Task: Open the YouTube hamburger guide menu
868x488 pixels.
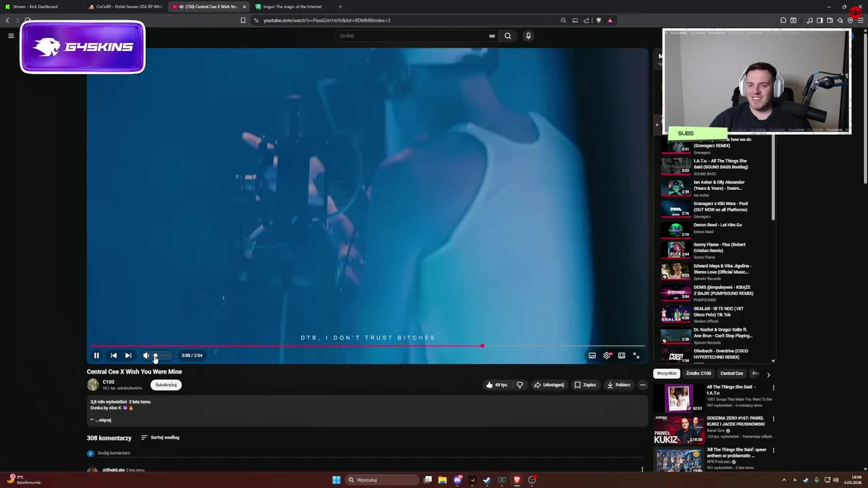Action: click(11, 36)
